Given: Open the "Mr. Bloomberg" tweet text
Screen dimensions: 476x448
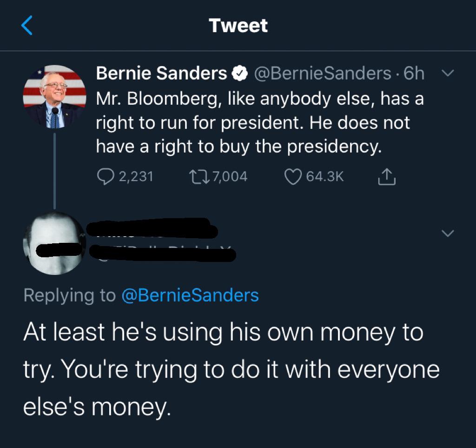Looking at the screenshot, I should point(259,122).
